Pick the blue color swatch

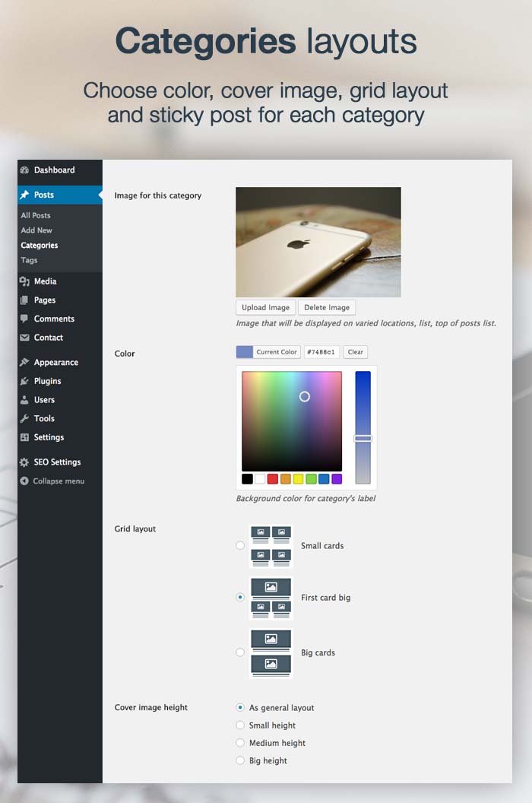click(x=324, y=479)
